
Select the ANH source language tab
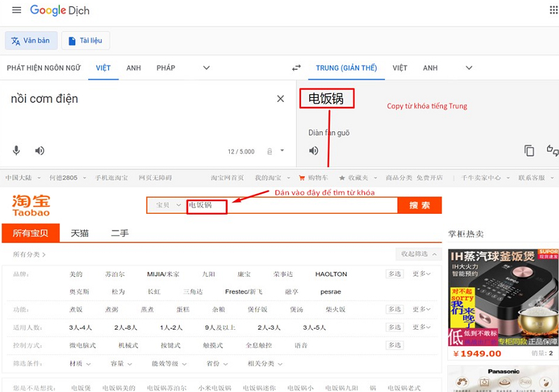[x=133, y=68]
